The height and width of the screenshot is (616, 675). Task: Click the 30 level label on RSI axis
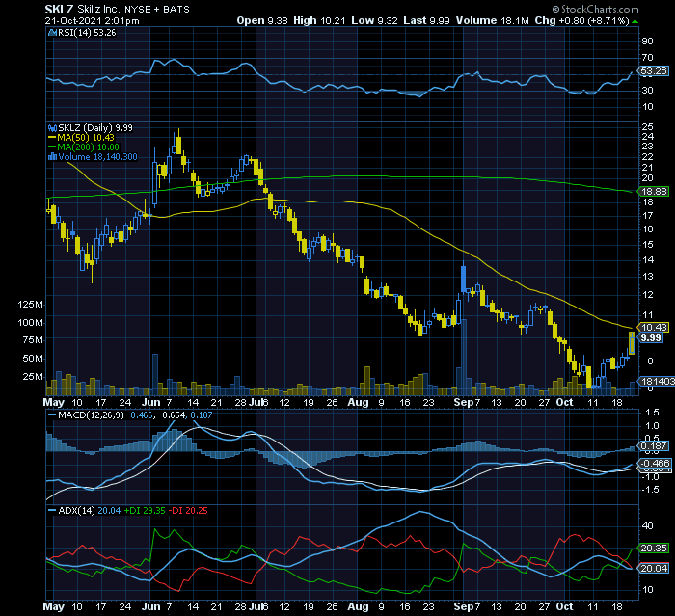[647, 91]
